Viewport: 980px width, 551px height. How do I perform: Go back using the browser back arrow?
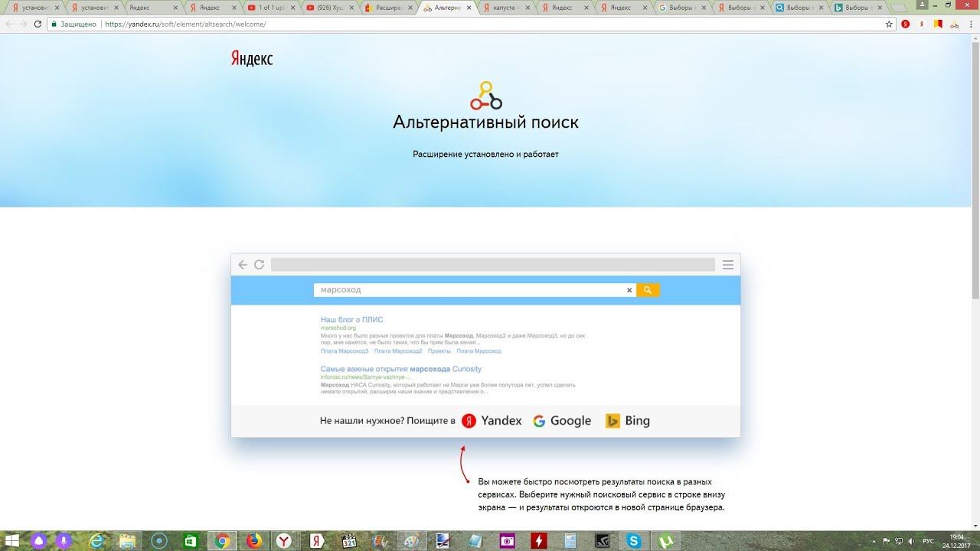[8, 24]
